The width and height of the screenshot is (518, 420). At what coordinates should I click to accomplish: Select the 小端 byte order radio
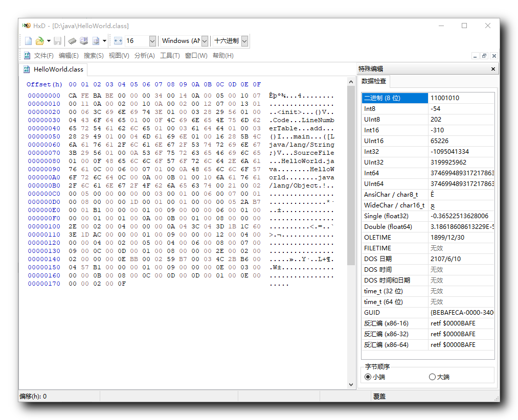click(x=375, y=377)
